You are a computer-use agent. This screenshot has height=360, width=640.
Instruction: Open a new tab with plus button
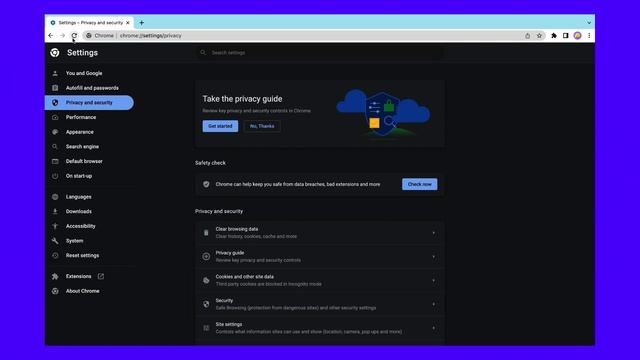[142, 23]
